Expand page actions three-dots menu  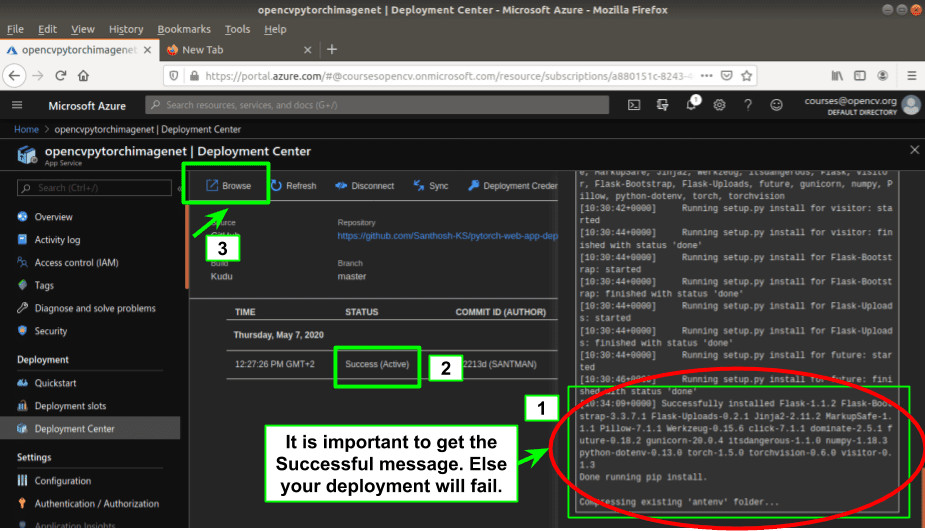pyautogui.click(x=706, y=76)
